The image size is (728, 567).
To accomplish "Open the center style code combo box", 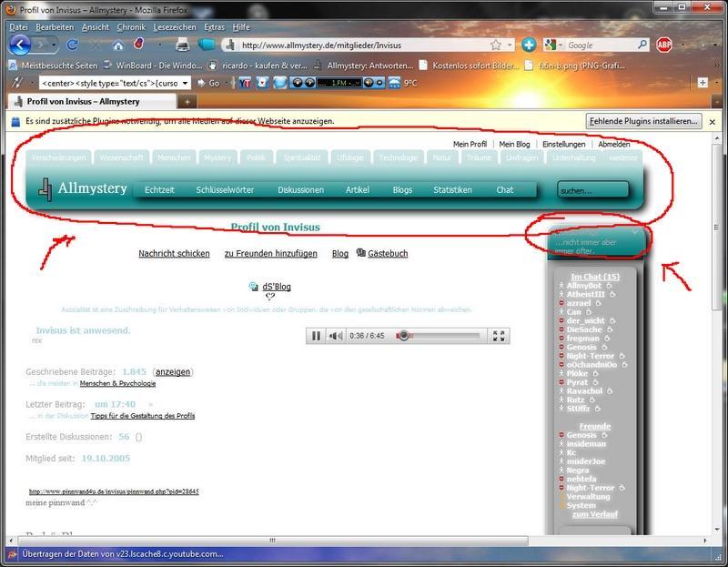I will (116, 83).
